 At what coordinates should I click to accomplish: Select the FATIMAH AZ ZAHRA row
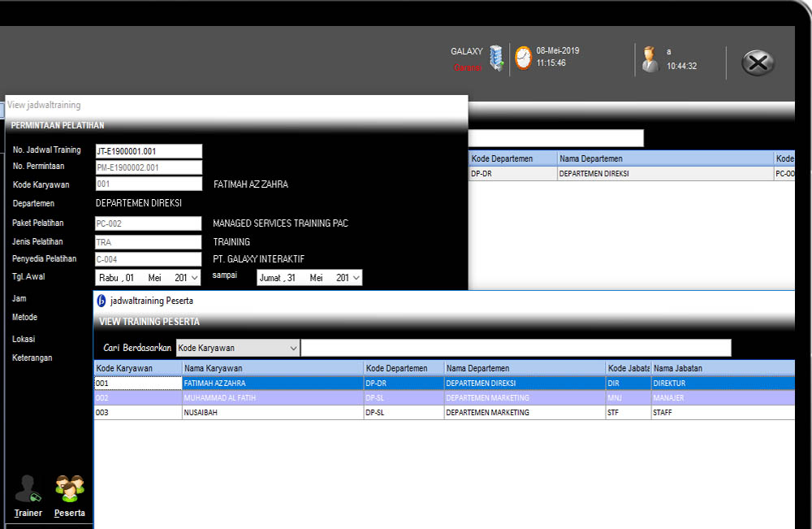272,384
